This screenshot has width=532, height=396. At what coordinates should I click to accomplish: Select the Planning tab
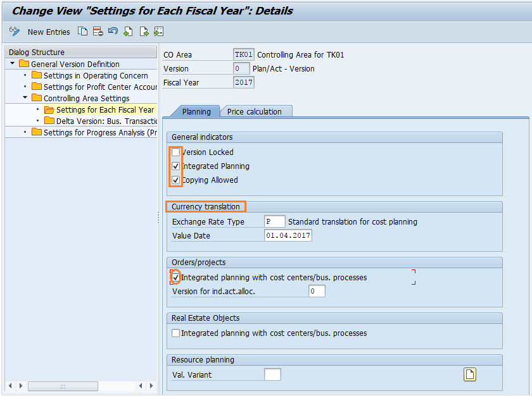(x=198, y=111)
